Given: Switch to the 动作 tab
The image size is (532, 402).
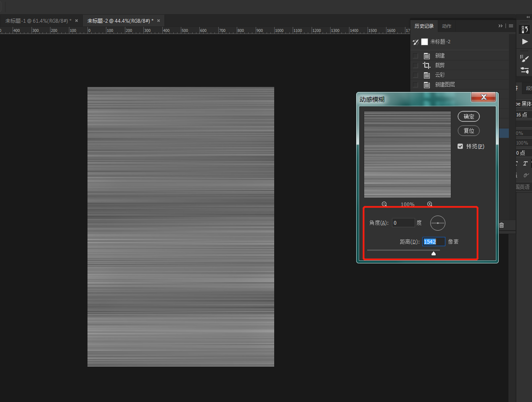Looking at the screenshot, I should coord(447,26).
